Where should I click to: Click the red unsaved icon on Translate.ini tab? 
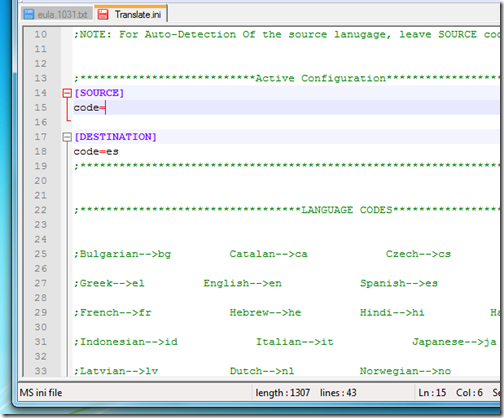coord(103,14)
